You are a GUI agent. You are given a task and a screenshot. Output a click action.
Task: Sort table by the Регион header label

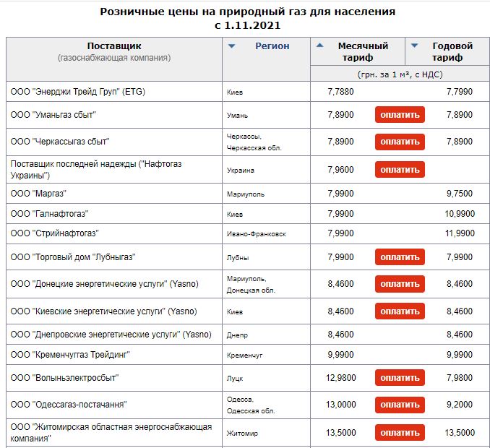[272, 46]
